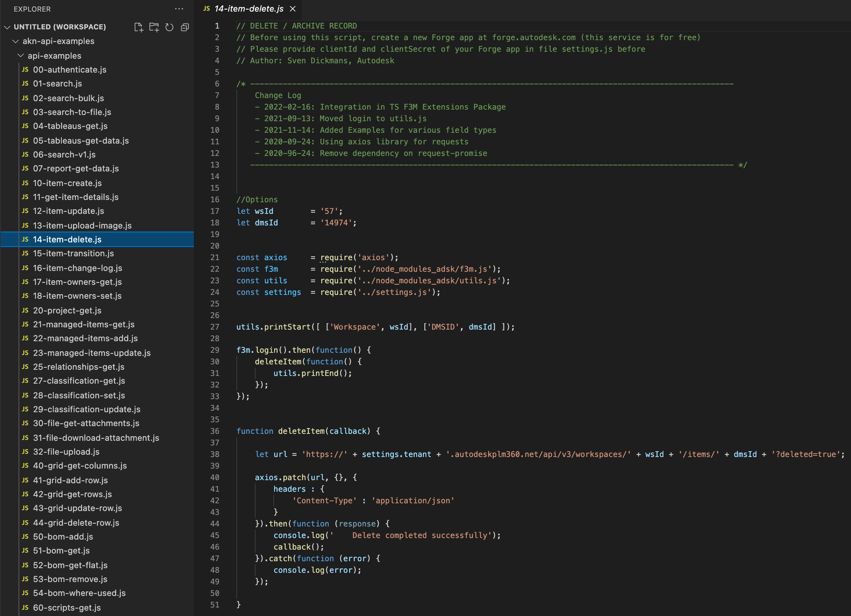The width and height of the screenshot is (851, 616).
Task: Open 50-bom-add.js in the file list
Action: click(x=63, y=536)
